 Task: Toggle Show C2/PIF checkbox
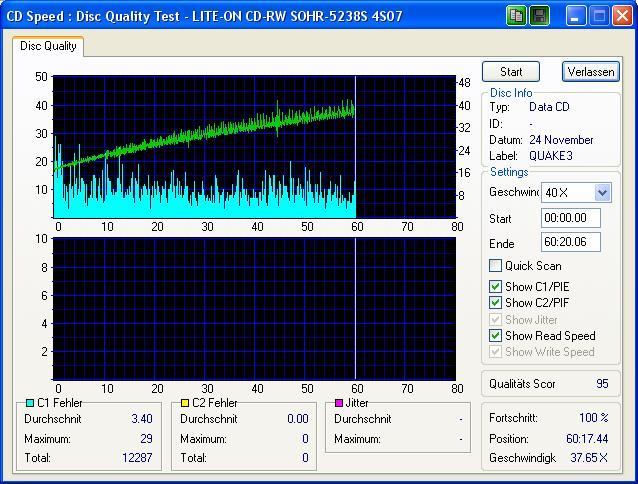[495, 303]
